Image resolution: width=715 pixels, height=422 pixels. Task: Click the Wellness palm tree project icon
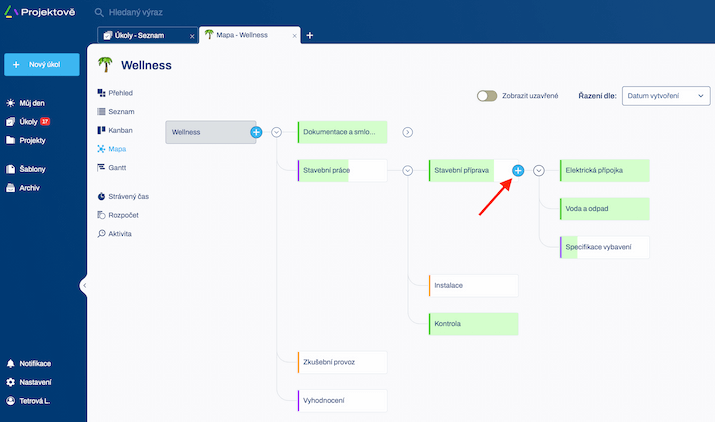point(105,65)
